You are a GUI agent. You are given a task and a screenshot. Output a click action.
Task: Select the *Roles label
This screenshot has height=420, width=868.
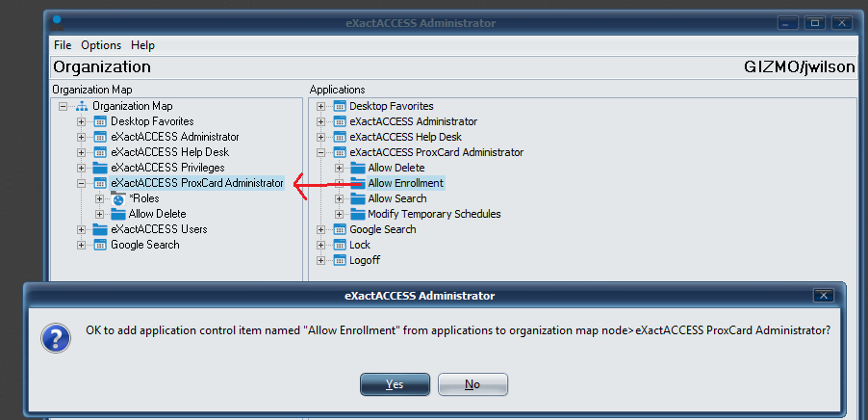144,198
